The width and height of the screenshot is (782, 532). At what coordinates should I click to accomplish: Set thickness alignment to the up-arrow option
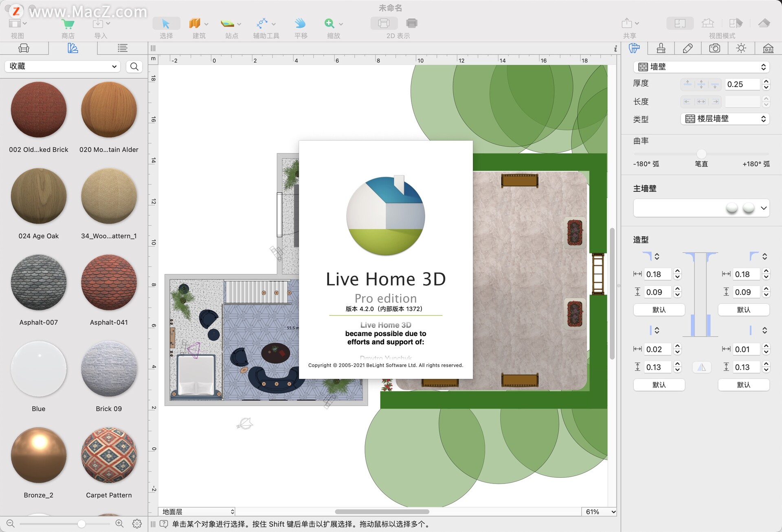[x=688, y=84]
